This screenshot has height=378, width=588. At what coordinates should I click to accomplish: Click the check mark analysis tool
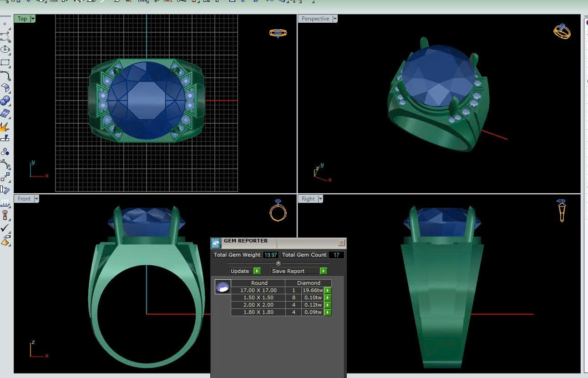[x=5, y=228]
